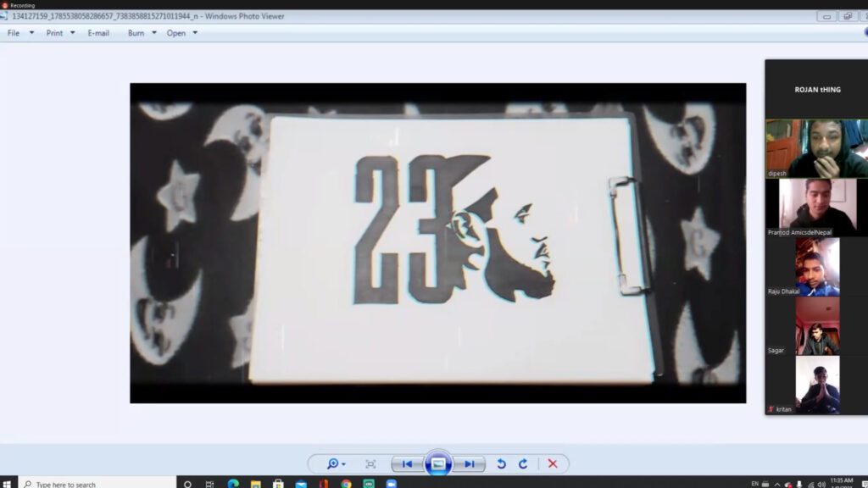Select Raju Dhakal's video thumbnail

817,267
